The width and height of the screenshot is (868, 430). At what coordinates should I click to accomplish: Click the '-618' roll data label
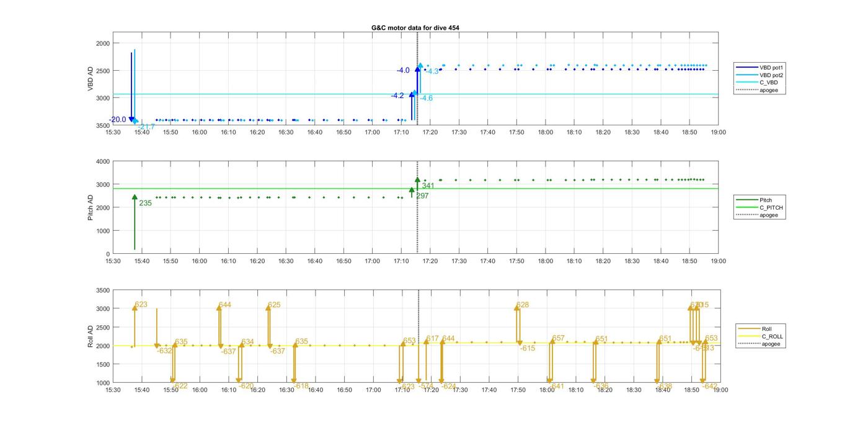pyautogui.click(x=301, y=385)
